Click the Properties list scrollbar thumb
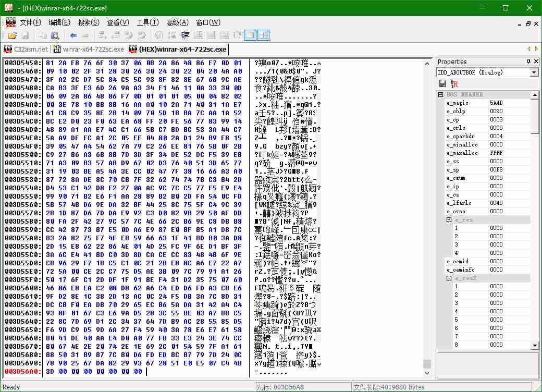Viewport: 542px width, 392px height. click(x=535, y=116)
